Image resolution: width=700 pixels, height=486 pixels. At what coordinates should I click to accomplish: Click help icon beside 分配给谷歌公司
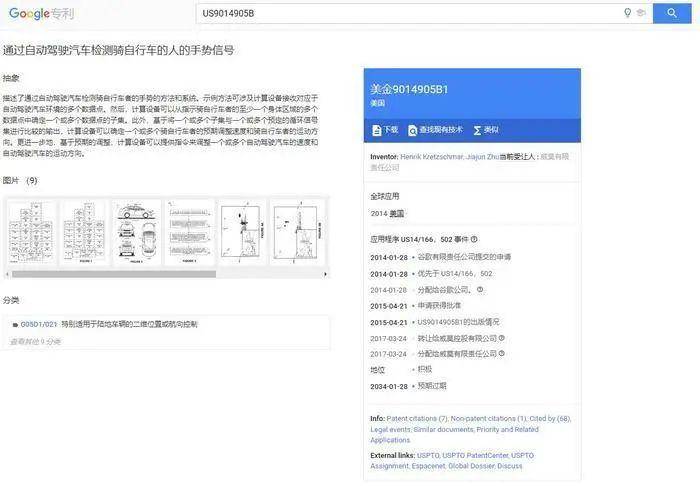[480, 290]
